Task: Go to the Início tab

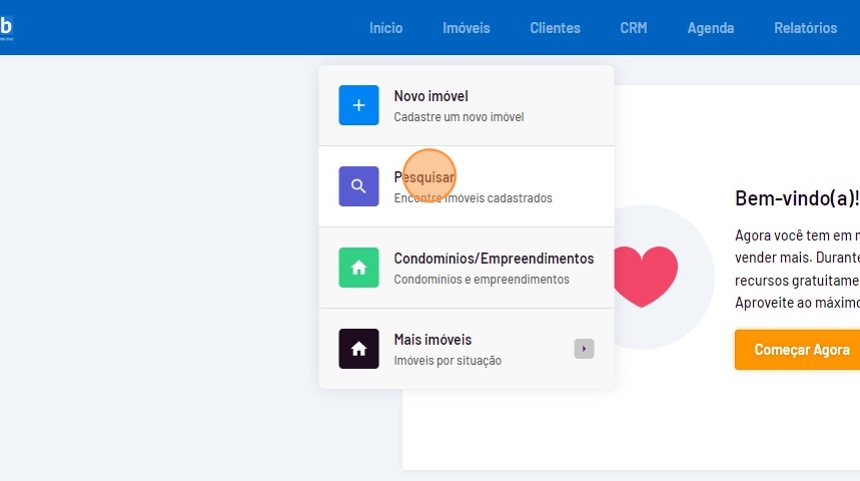Action: click(x=386, y=28)
